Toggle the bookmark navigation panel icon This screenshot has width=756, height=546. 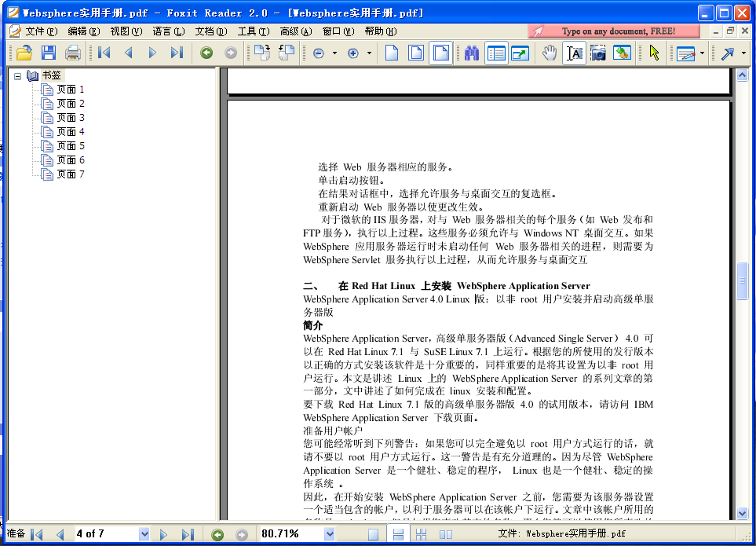(496, 53)
